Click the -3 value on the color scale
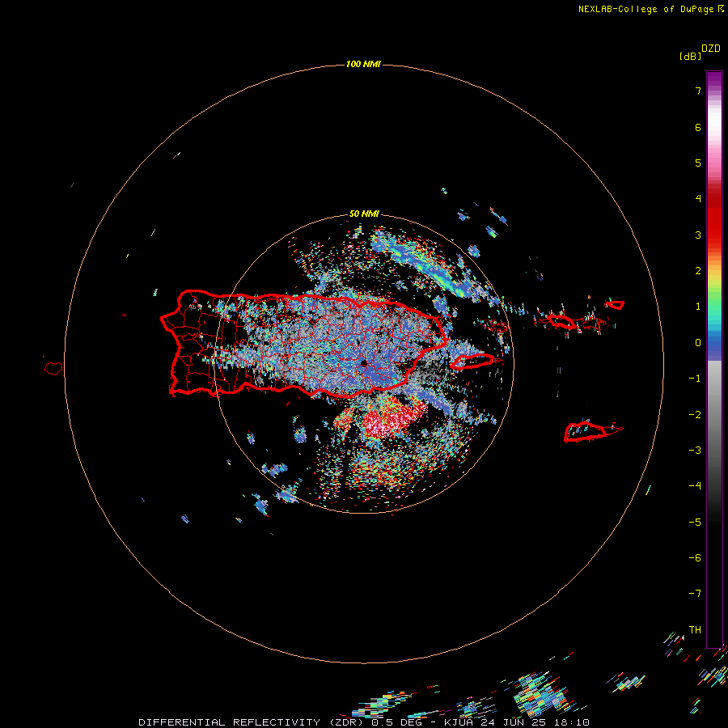Viewport: 728px width, 728px height. [x=695, y=451]
